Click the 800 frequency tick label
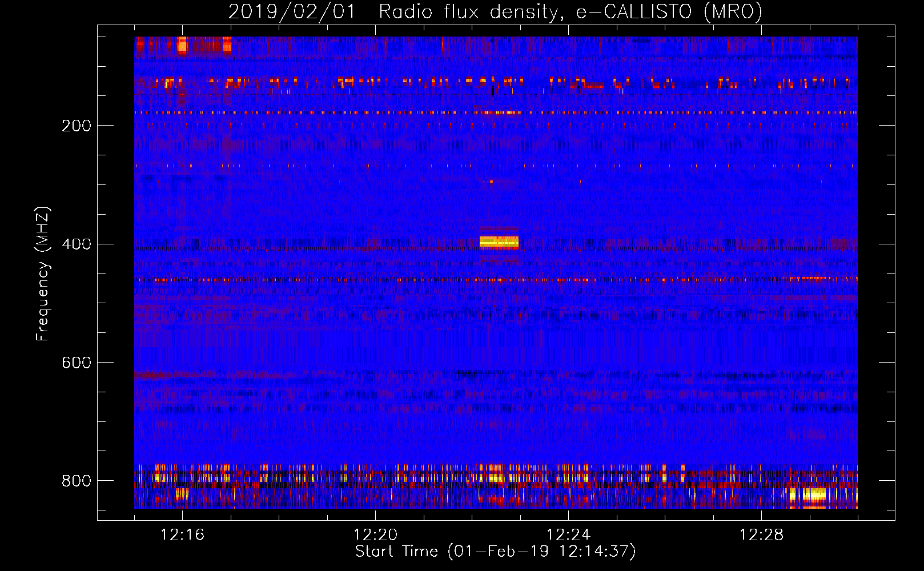 point(77,481)
